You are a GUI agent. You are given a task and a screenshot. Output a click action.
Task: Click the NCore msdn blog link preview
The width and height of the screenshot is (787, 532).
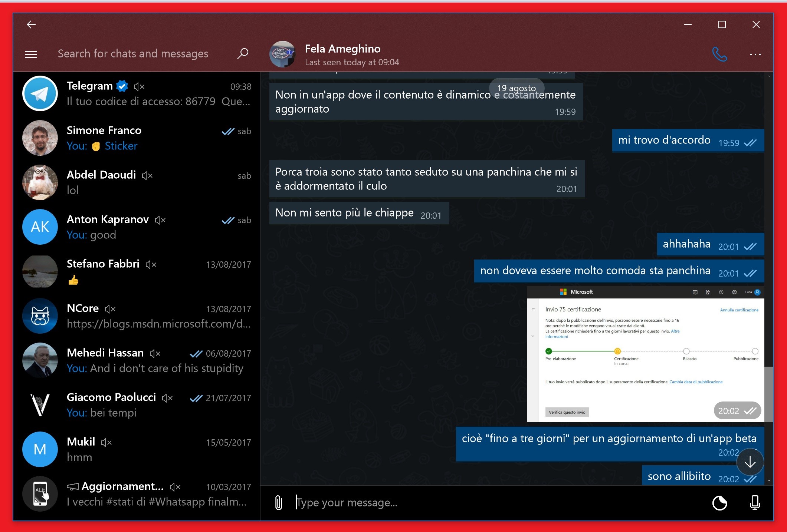(x=158, y=324)
